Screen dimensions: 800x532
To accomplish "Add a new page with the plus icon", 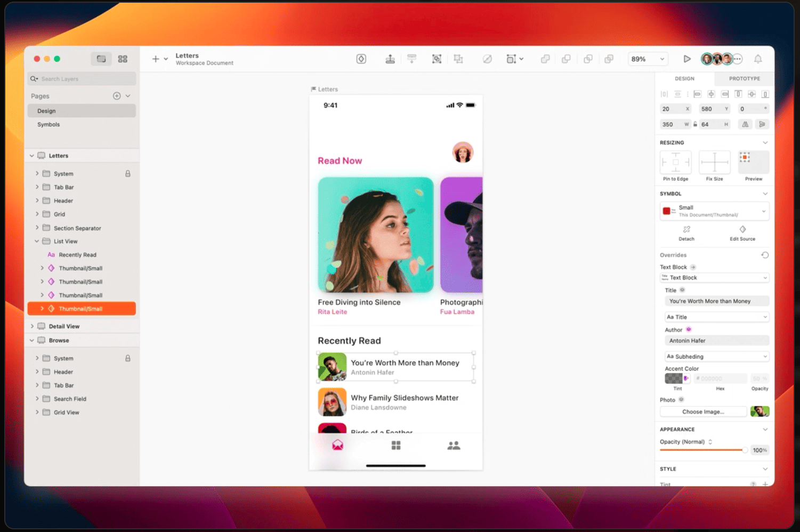I will (117, 96).
